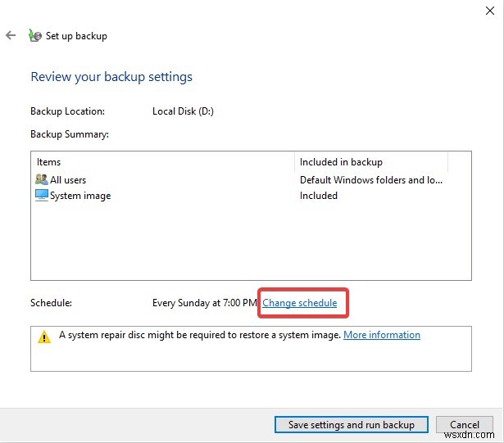Click the system repair disc warning message
This screenshot has height=443, width=504.
click(x=200, y=335)
